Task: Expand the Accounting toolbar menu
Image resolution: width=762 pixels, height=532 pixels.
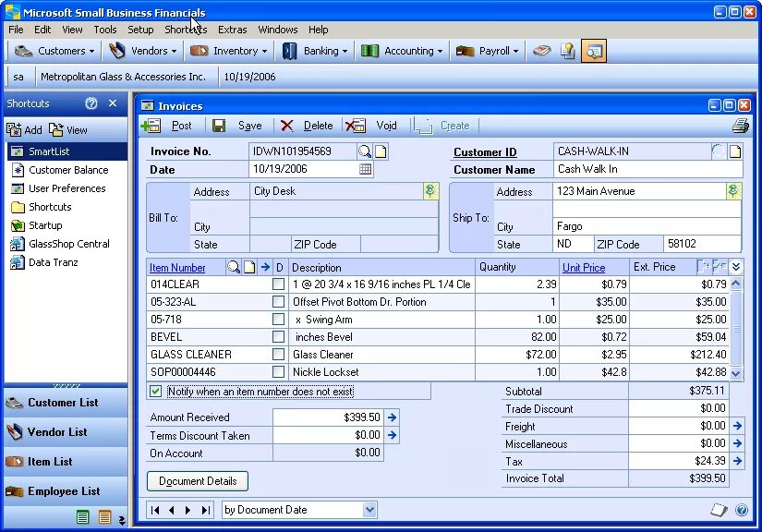Action: (402, 51)
